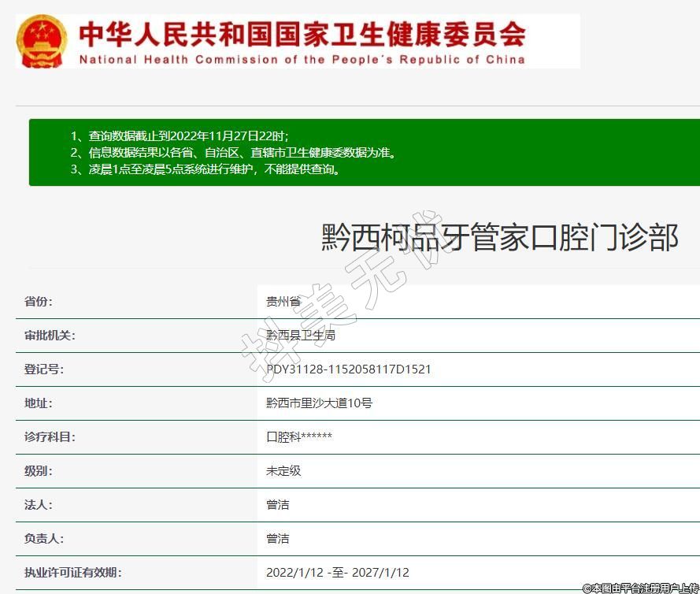700x594 pixels.
Task: Click the address value 黔西市里沙大道10号
Action: tap(319, 403)
